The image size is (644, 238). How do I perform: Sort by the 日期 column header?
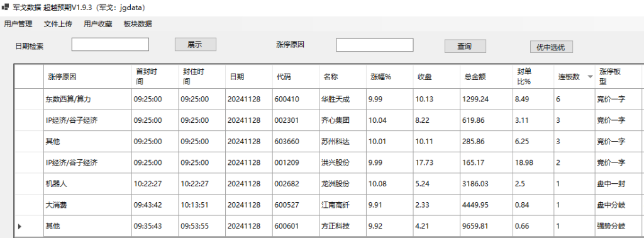coord(249,76)
